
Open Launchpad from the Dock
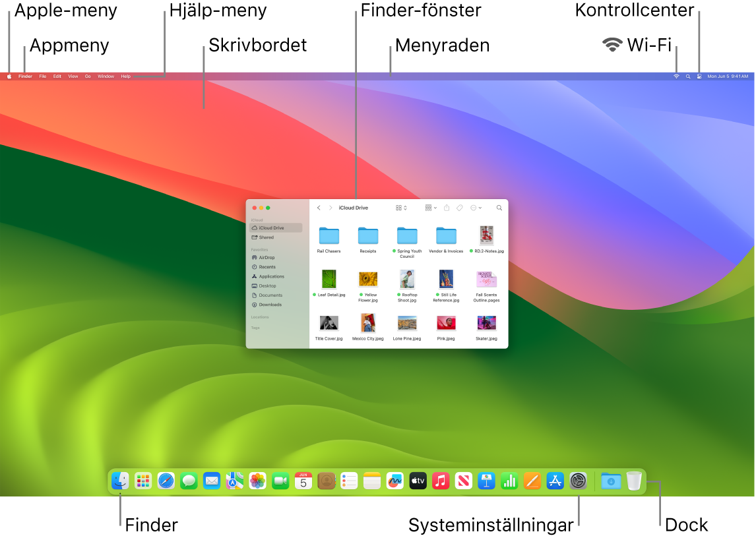click(x=142, y=481)
